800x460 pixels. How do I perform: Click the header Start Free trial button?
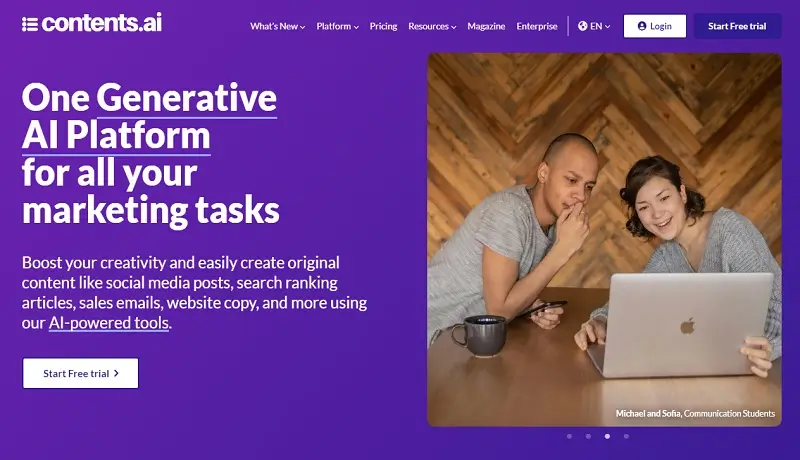pos(737,26)
